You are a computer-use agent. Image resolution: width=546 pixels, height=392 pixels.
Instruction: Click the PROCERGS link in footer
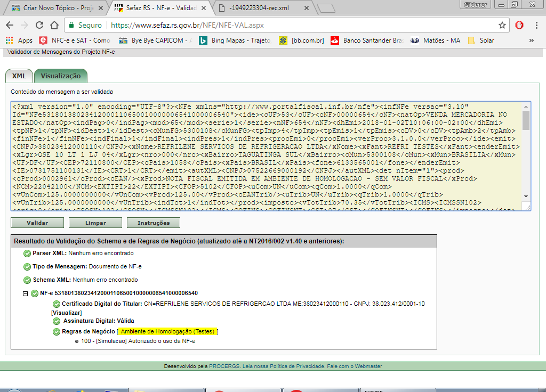tap(224, 366)
